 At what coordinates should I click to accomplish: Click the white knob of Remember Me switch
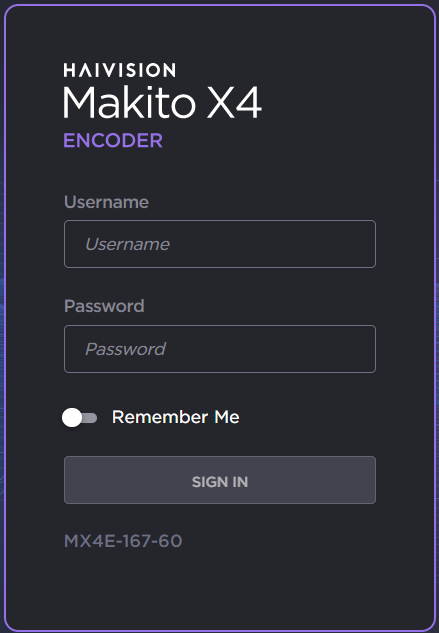72,417
